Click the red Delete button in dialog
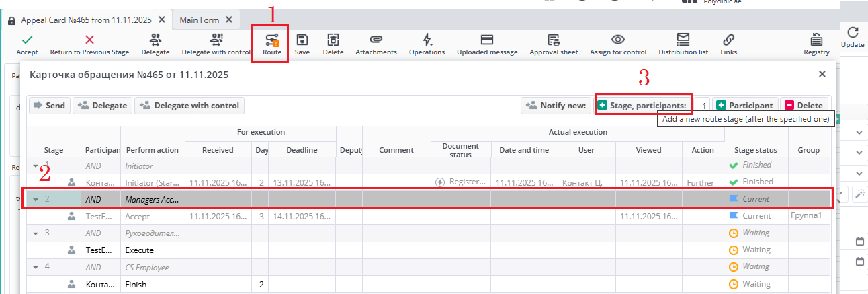The width and height of the screenshot is (868, 294). click(x=804, y=106)
